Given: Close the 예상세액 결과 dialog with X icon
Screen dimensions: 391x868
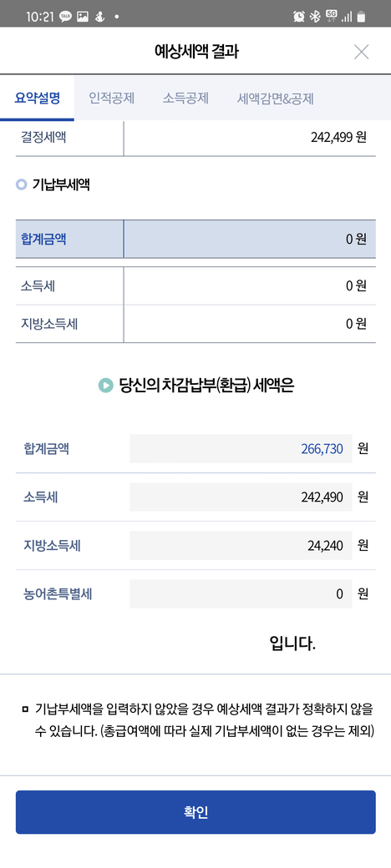Looking at the screenshot, I should (361, 52).
